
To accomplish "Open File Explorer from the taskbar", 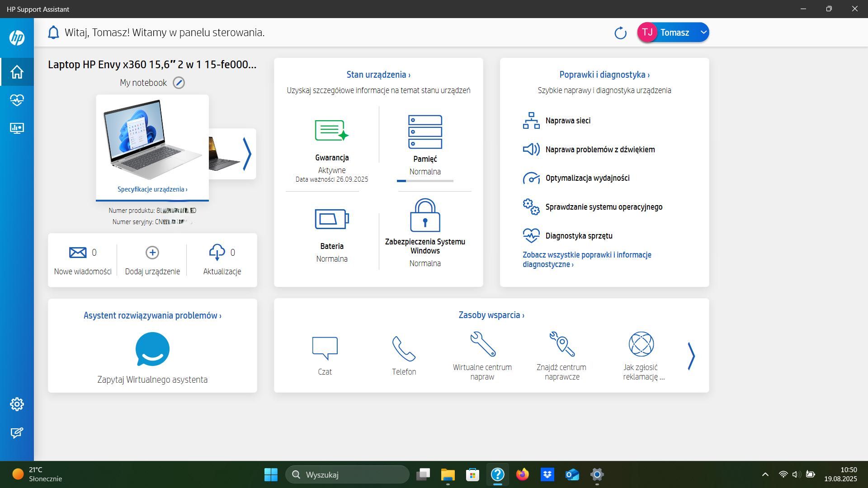I will pos(448,474).
